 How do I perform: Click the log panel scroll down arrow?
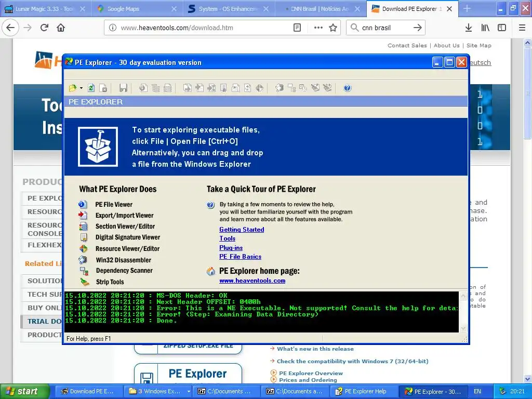pyautogui.click(x=463, y=328)
